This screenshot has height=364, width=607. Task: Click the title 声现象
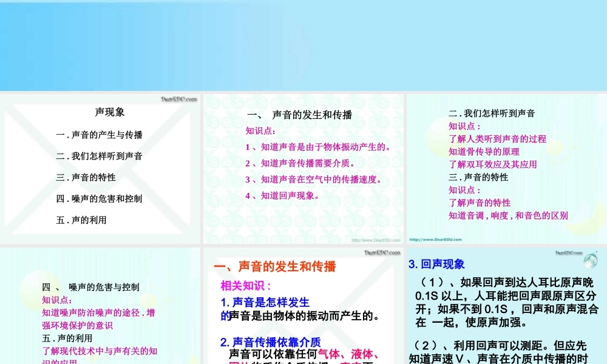(109, 112)
